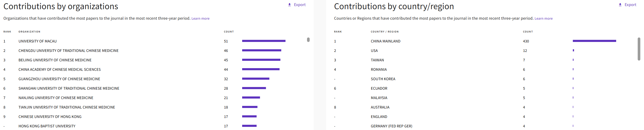Select TIANJIN UNIVERSITY OF TRADITIONAL CHINESE MEDICINE

coord(67,107)
